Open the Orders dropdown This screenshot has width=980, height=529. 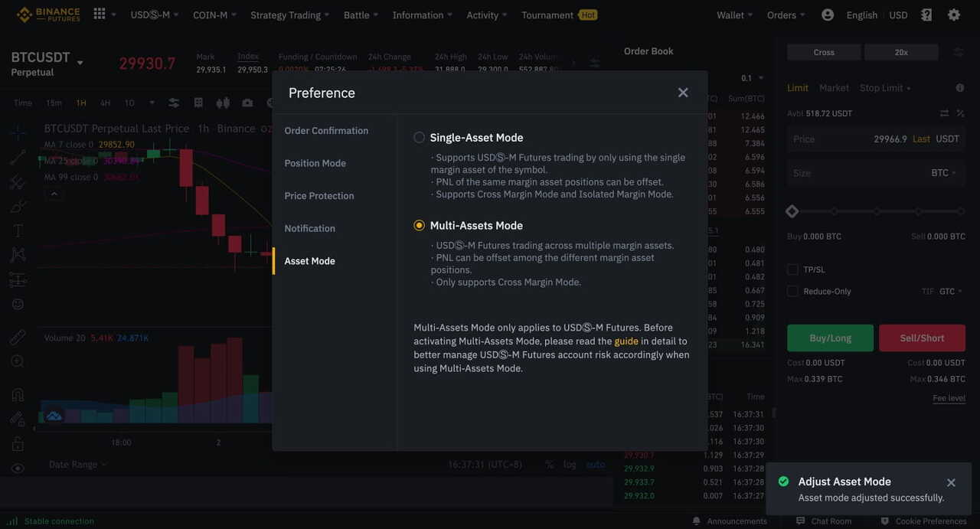click(786, 15)
